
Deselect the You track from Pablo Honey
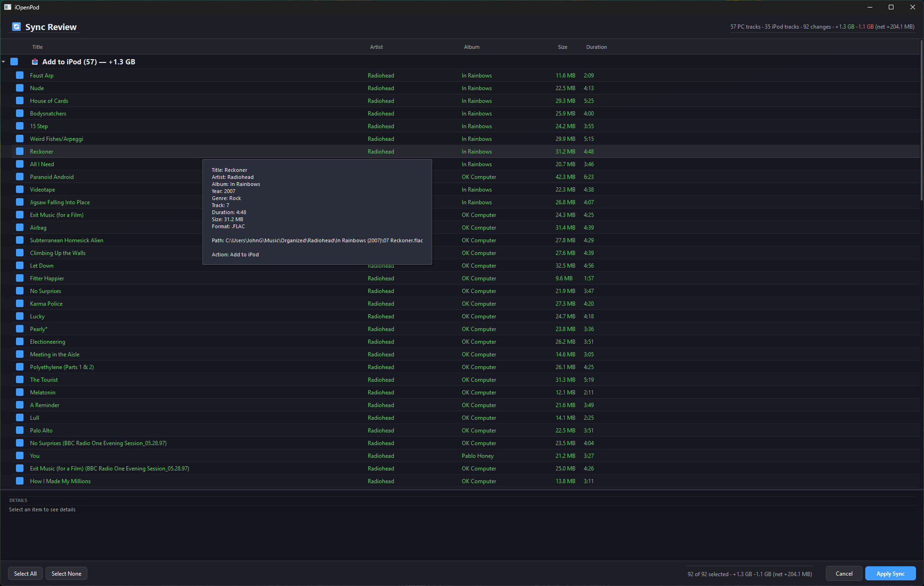coord(19,455)
